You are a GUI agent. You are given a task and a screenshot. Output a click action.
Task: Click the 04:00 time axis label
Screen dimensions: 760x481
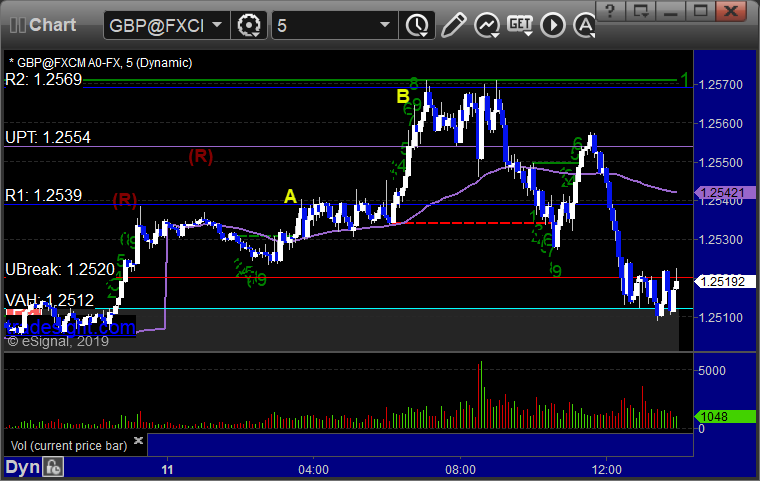[x=313, y=469]
